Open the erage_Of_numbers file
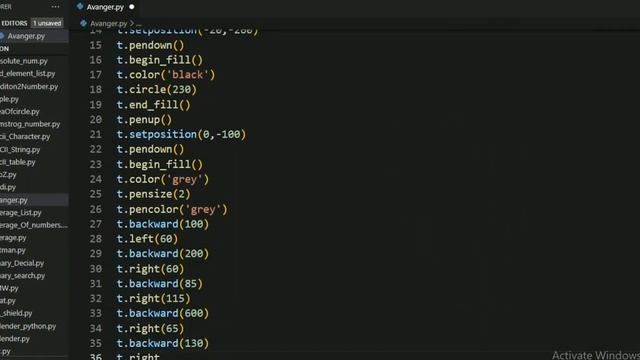The width and height of the screenshot is (640, 360). [34, 225]
